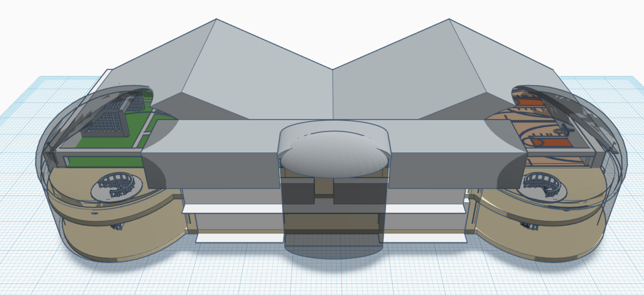Select the basketball hoop on the court
This screenshot has width=644, height=295.
(x=565, y=130)
